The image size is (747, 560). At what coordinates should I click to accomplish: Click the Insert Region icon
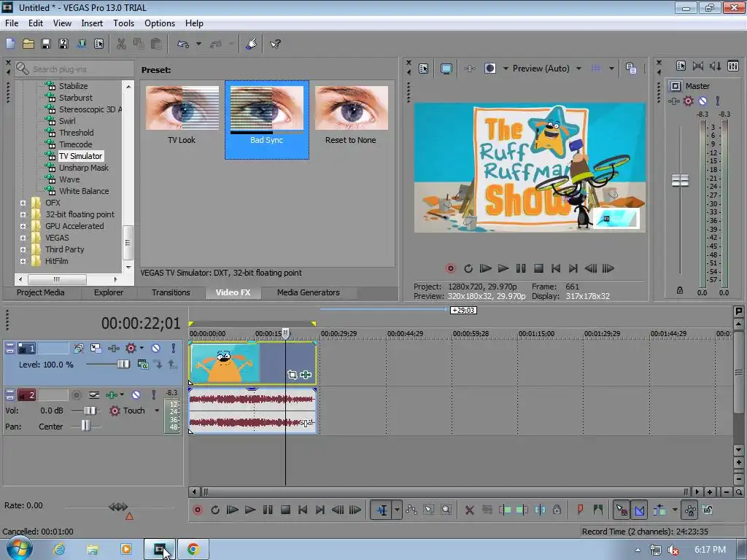click(598, 510)
